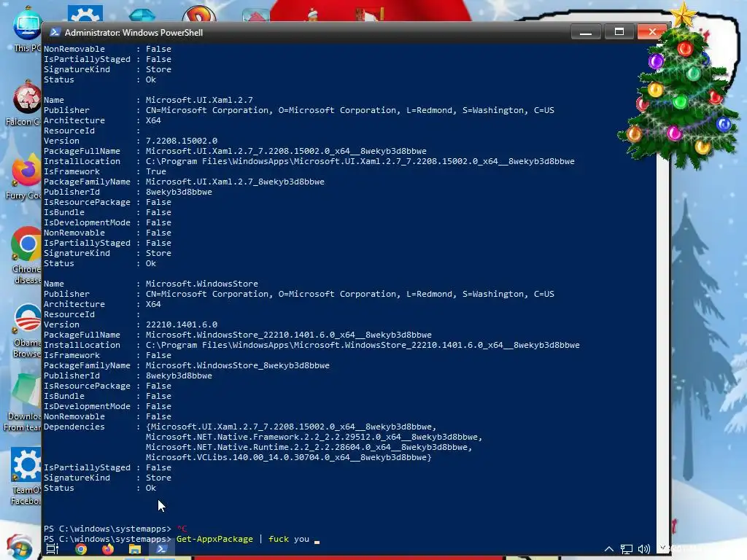The height and width of the screenshot is (560, 747).
Task: Open the orange P desktop icon
Action: click(199, 13)
